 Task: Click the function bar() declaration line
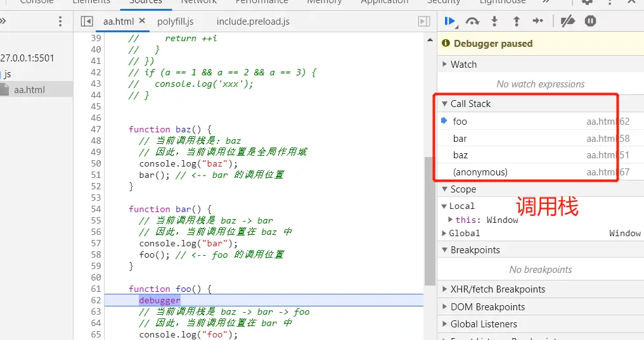click(170, 209)
